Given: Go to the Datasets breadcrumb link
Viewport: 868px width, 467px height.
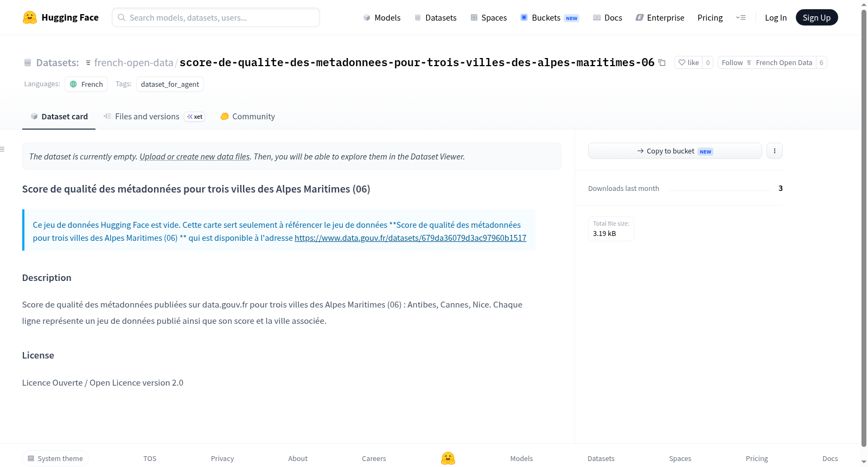Looking at the screenshot, I should [58, 62].
